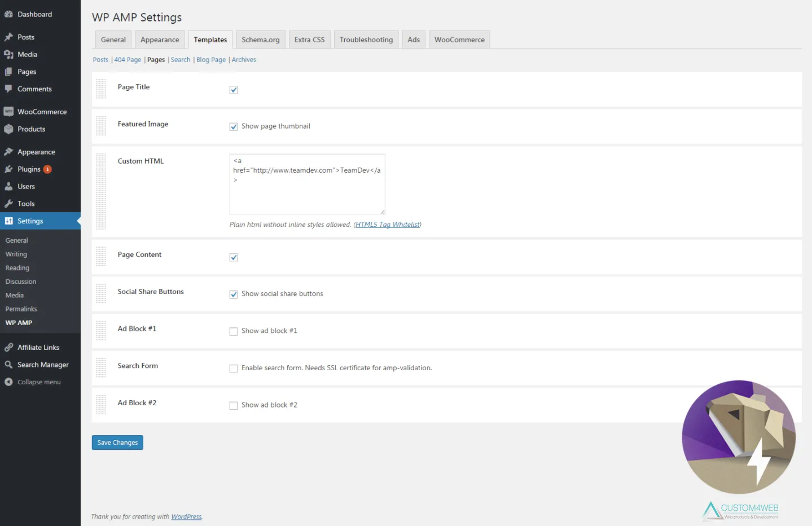This screenshot has height=526, width=812.
Task: Click inside the Custom HTML text area
Action: click(x=307, y=184)
